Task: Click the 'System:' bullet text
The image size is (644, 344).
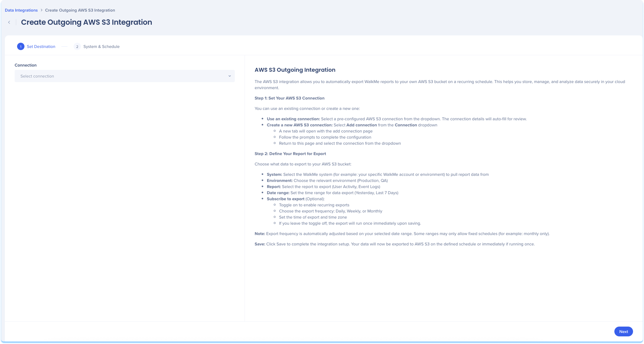Action: pyautogui.click(x=378, y=175)
